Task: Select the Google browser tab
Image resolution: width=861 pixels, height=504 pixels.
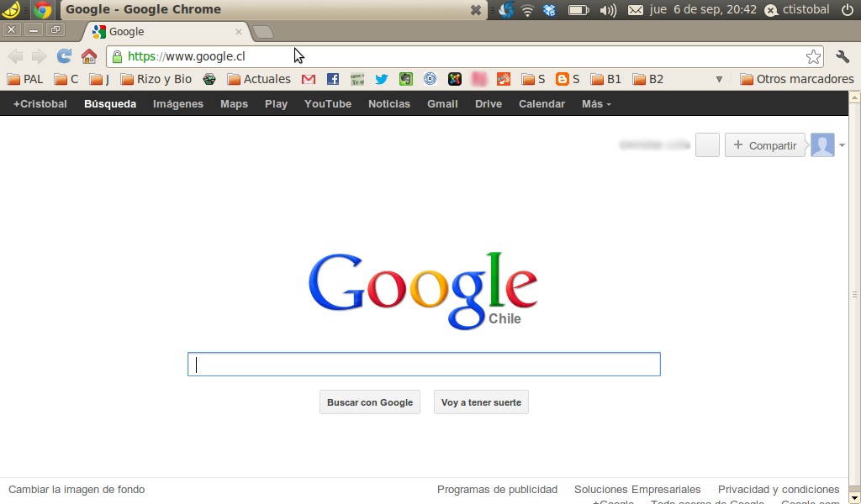Action: coord(167,32)
